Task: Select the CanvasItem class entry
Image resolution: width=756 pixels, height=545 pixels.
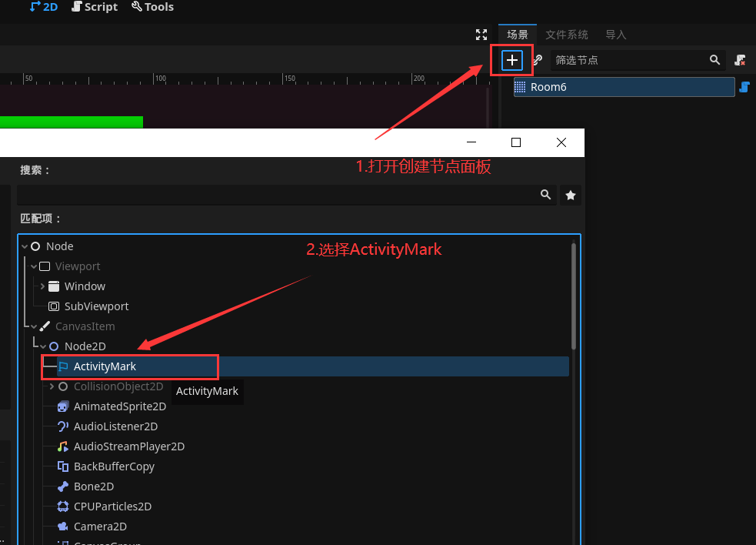Action: pos(85,326)
